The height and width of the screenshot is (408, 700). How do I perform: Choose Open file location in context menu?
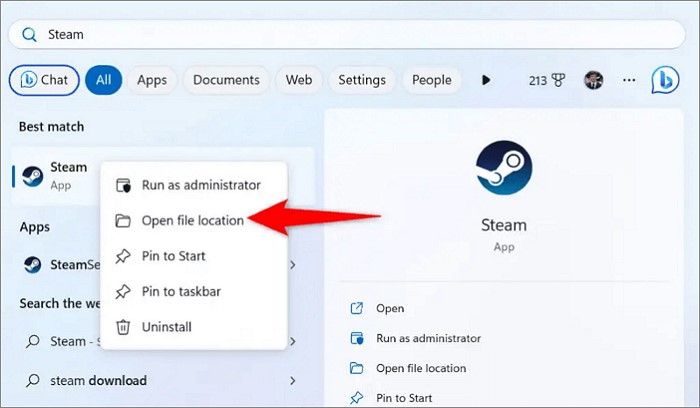pyautogui.click(x=194, y=221)
